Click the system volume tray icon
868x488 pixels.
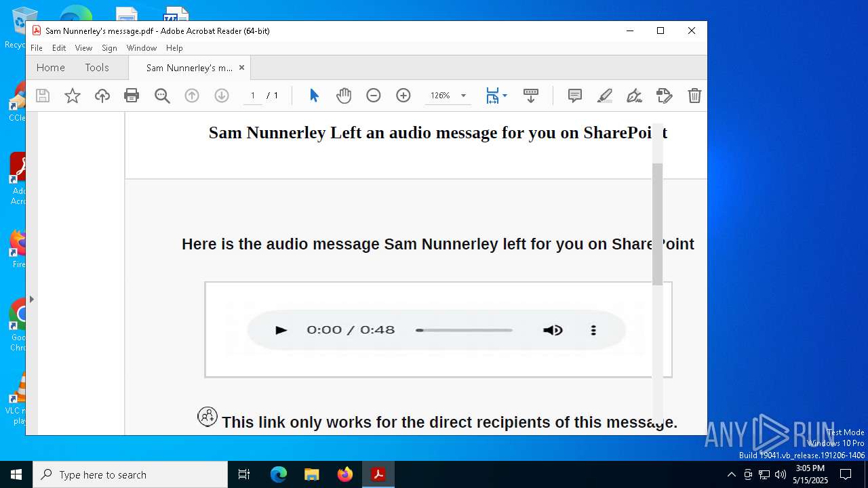(x=781, y=474)
